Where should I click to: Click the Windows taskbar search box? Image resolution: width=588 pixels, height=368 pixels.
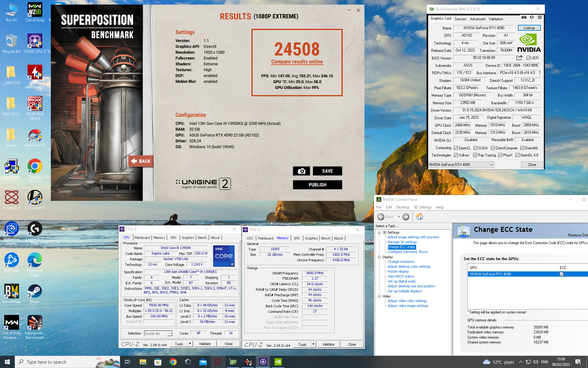pyautogui.click(x=67, y=362)
